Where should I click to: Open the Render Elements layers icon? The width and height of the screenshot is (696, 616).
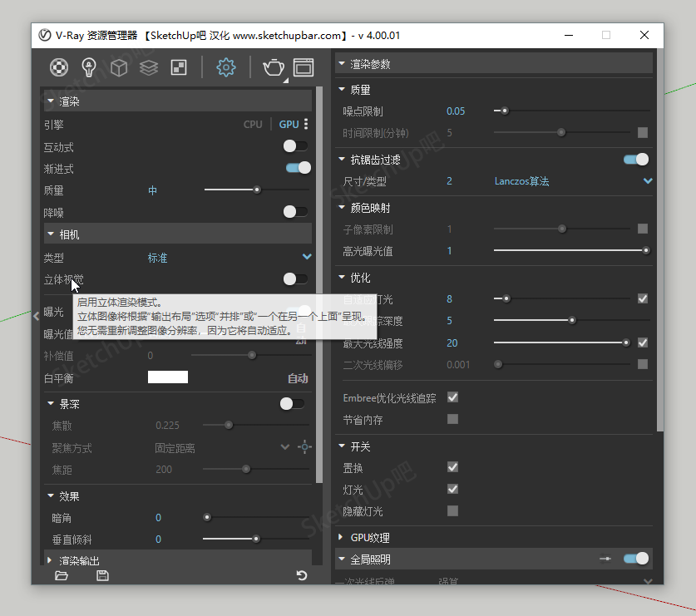point(149,68)
